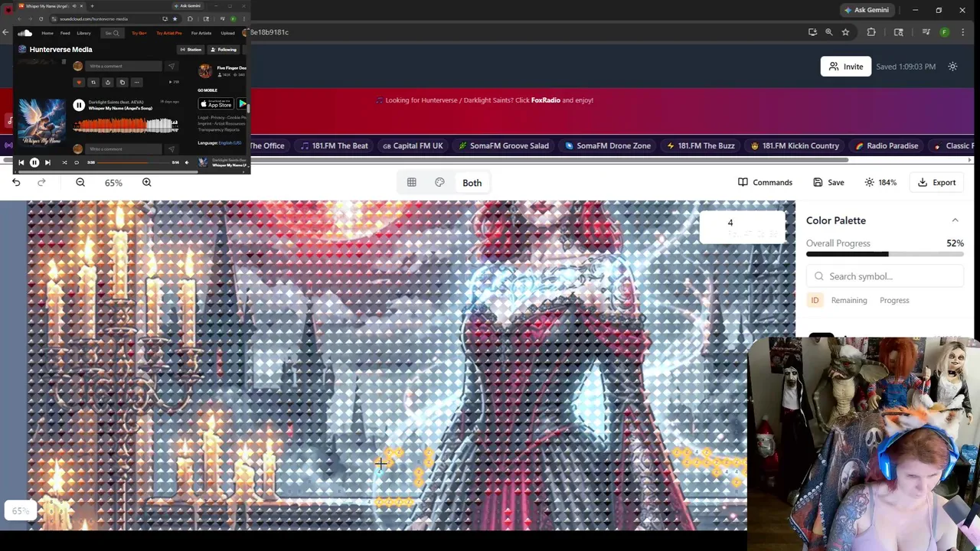The height and width of the screenshot is (551, 980).
Task: Click the Whisper My Name waveform
Action: pos(126,126)
